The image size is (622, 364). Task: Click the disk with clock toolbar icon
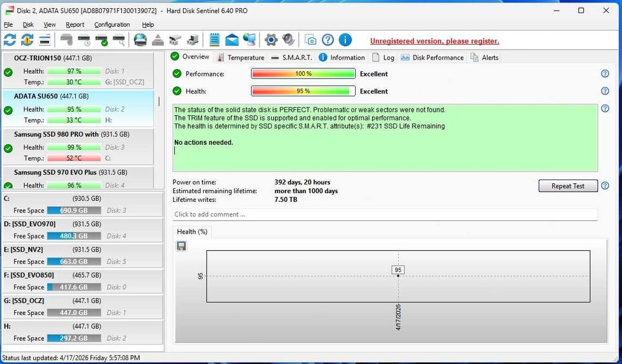(x=84, y=40)
